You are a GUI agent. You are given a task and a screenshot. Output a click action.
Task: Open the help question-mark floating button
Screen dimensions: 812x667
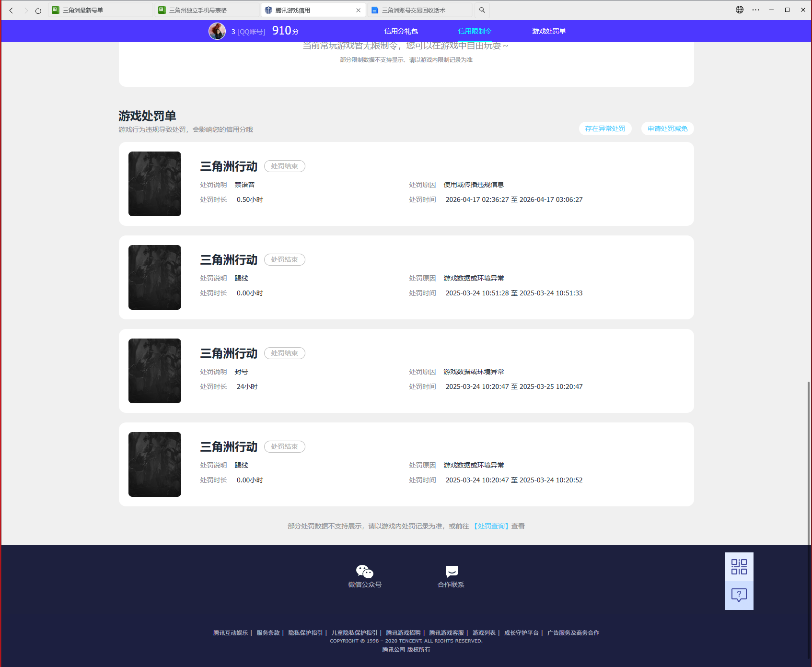click(739, 596)
